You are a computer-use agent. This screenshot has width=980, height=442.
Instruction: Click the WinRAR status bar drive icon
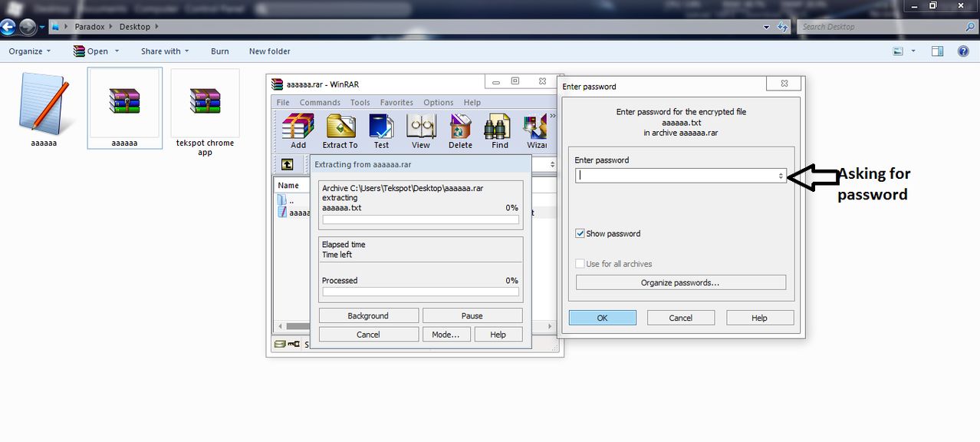280,345
